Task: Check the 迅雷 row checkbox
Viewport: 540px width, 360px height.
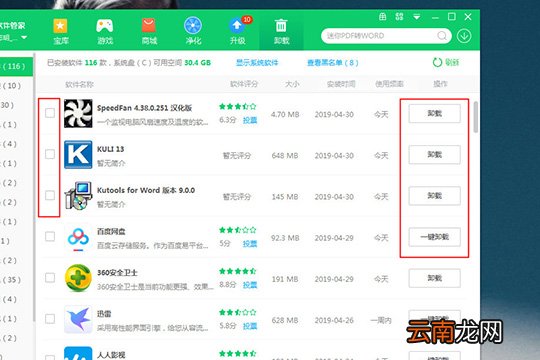Action: [50, 319]
